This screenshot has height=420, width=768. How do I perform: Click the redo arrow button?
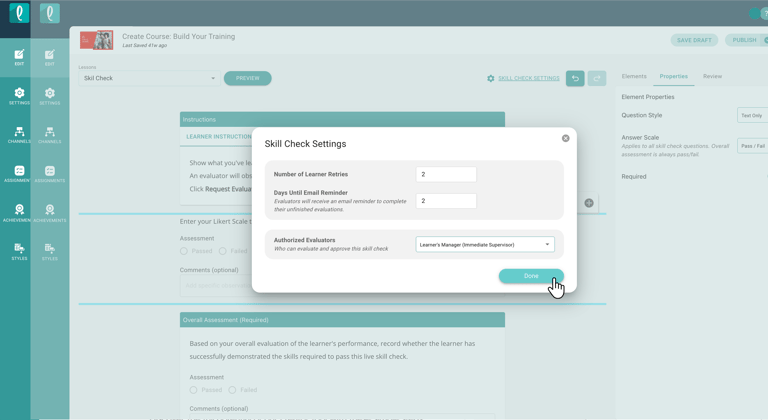point(597,78)
